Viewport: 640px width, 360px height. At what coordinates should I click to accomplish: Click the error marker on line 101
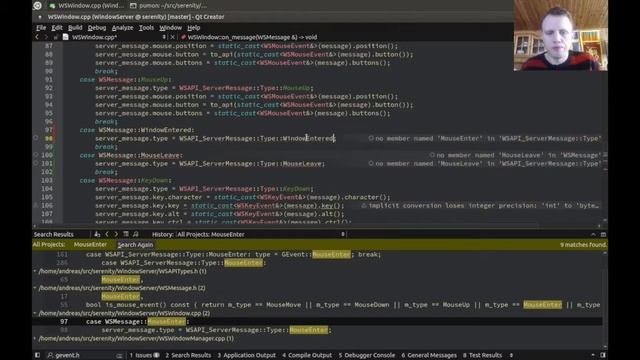coord(36,163)
